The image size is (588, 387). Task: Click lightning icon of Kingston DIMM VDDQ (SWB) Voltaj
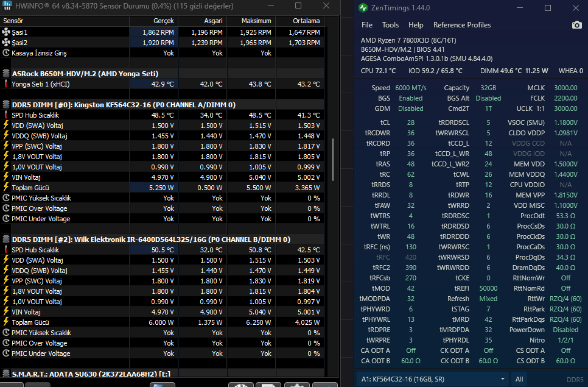click(x=6, y=136)
